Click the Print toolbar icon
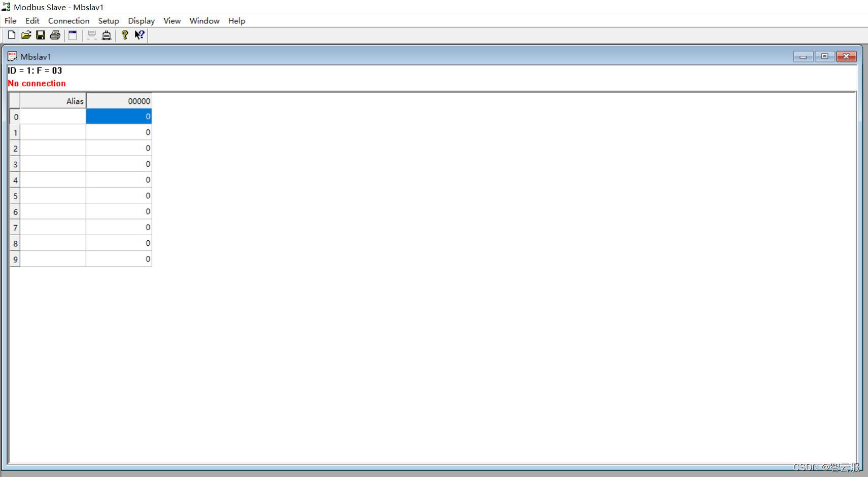868x477 pixels. point(55,35)
